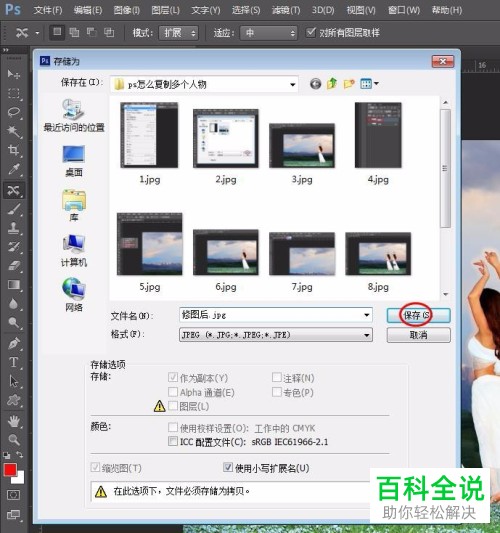The width and height of the screenshot is (500, 533).
Task: Open the 适应 dropdown showing 中
Action: pos(269,33)
